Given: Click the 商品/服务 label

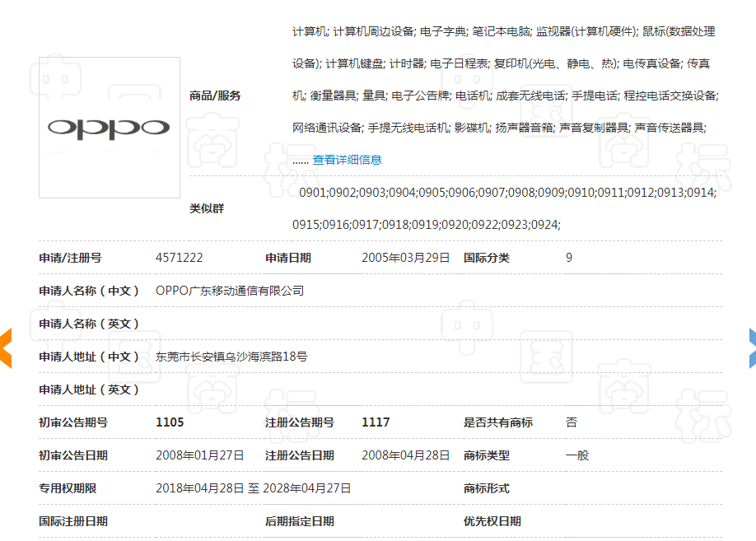Looking at the screenshot, I should (215, 96).
